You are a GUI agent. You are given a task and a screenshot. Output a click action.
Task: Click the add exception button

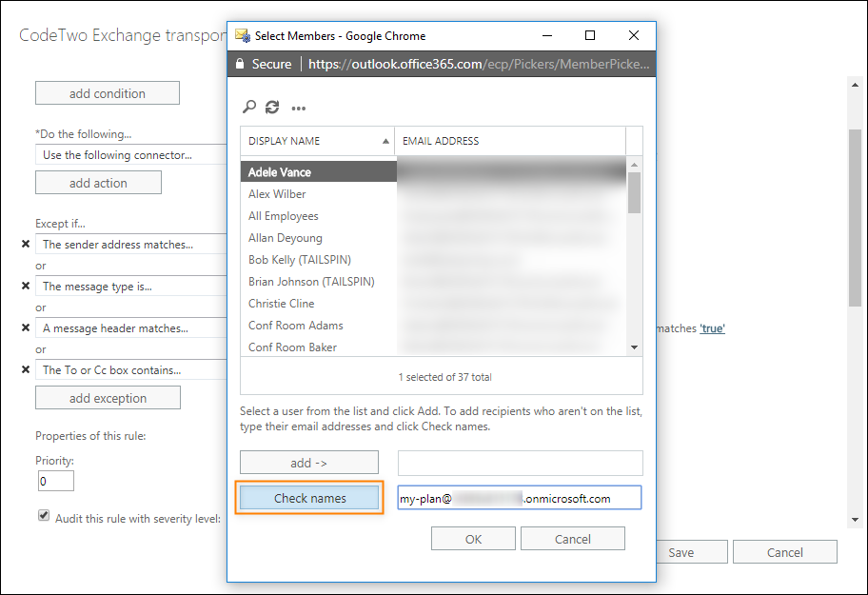(x=107, y=397)
